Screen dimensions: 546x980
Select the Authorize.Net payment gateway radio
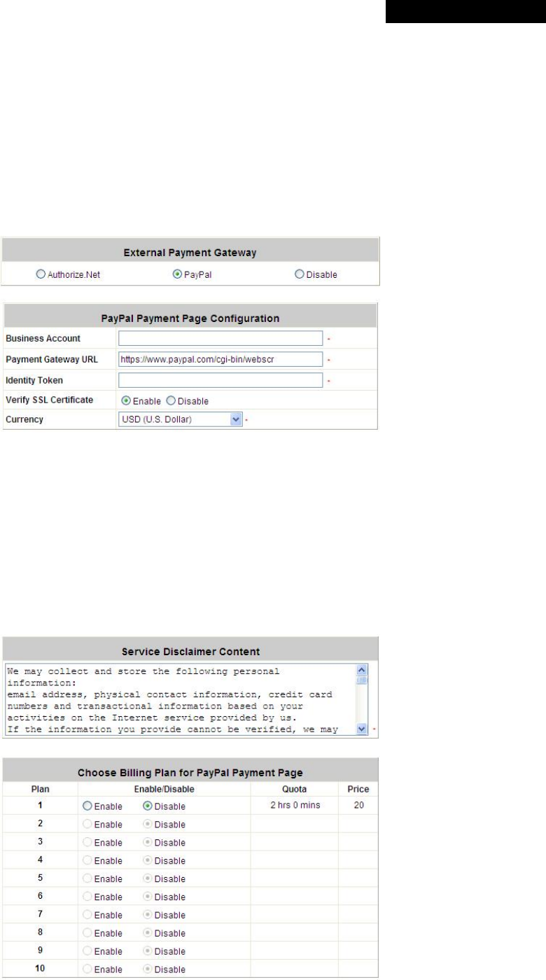tap(41, 275)
